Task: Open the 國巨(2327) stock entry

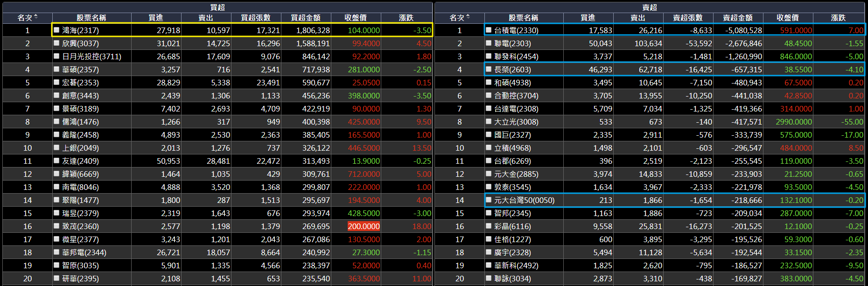Action: coord(512,135)
